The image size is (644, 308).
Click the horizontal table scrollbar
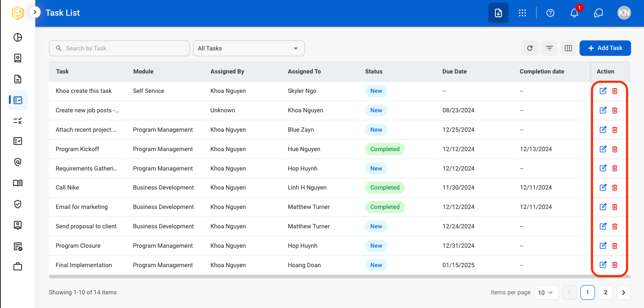[x=340, y=276]
